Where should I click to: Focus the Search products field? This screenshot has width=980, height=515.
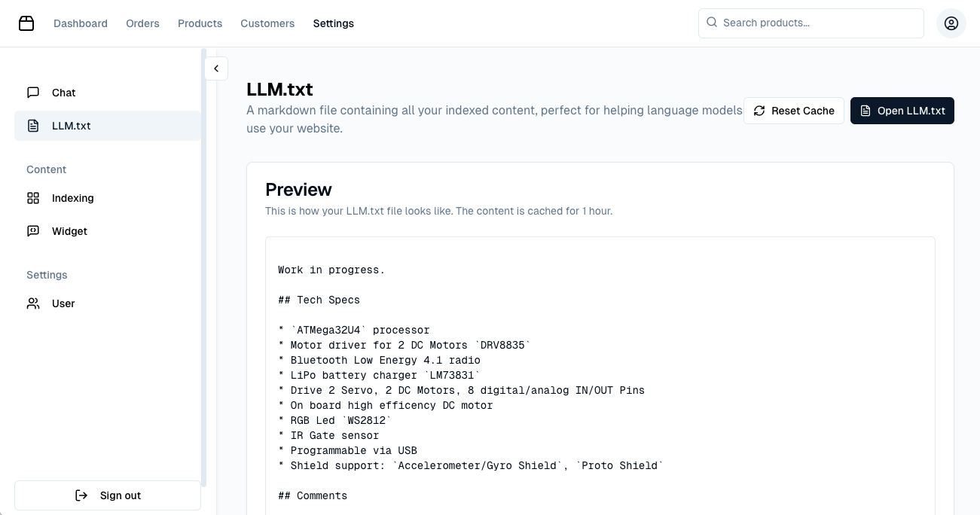(817, 23)
